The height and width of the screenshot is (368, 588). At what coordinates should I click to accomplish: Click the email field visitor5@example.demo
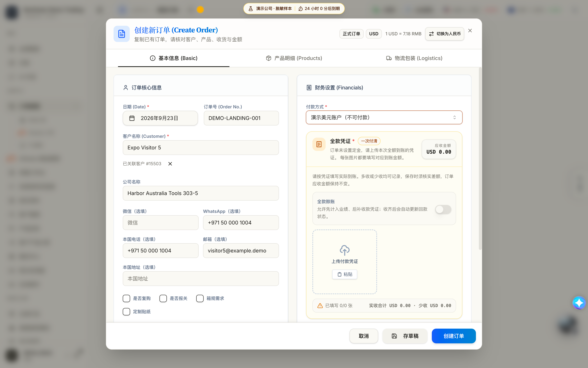pos(241,251)
